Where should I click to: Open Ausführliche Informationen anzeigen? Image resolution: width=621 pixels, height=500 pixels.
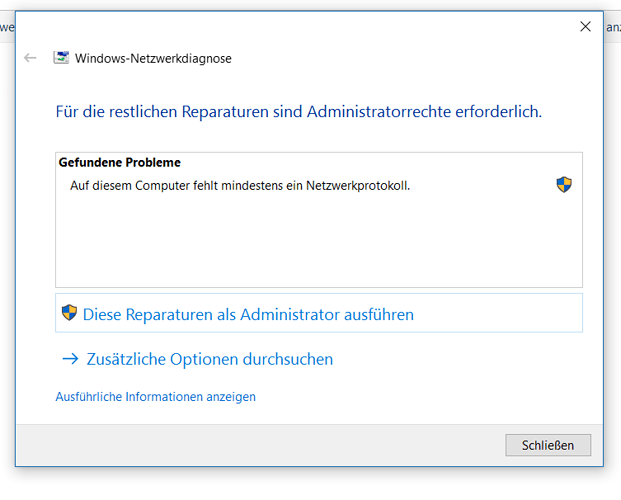[x=156, y=397]
